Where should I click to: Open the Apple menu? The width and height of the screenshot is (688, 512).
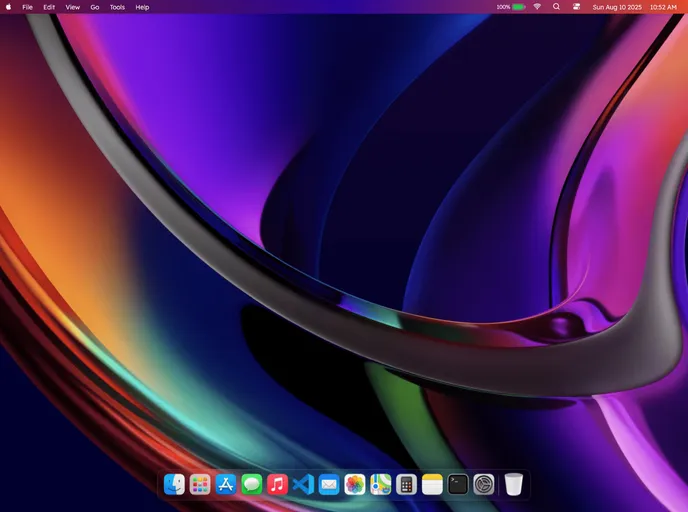click(x=9, y=7)
